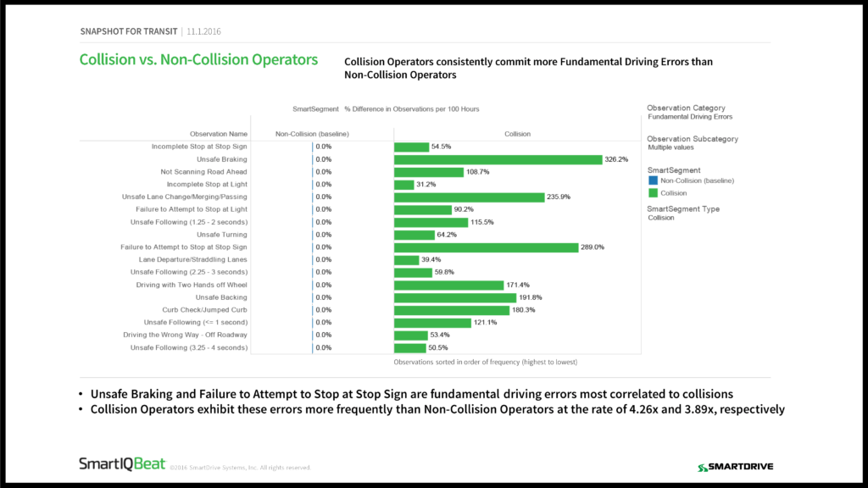
Task: Click the 64.2% value label
Action: 447,235
